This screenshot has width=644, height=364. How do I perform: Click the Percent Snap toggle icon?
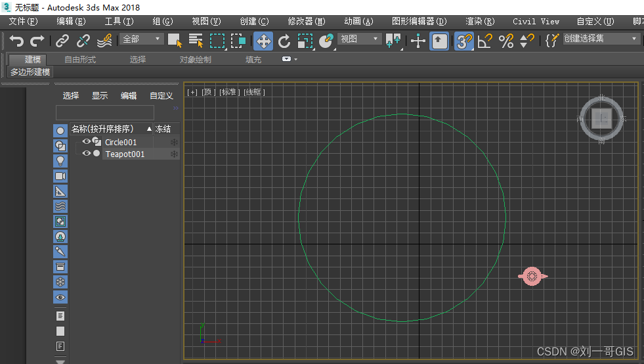506,41
